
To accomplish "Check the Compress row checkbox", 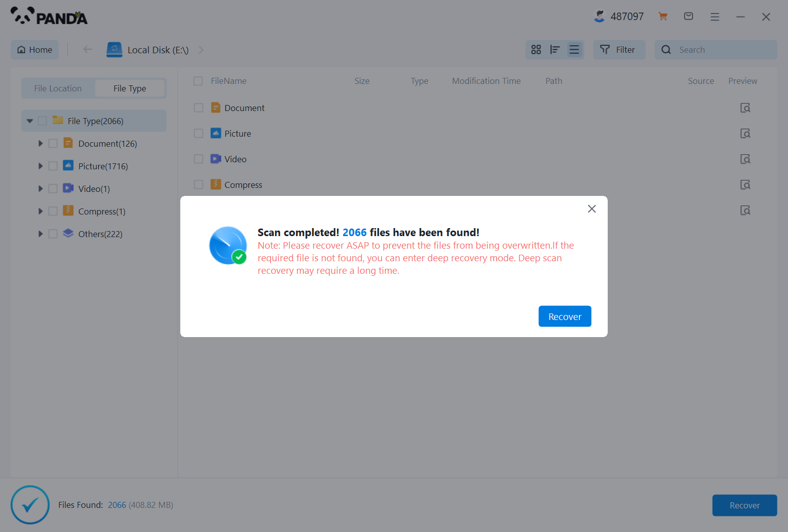I will click(198, 185).
